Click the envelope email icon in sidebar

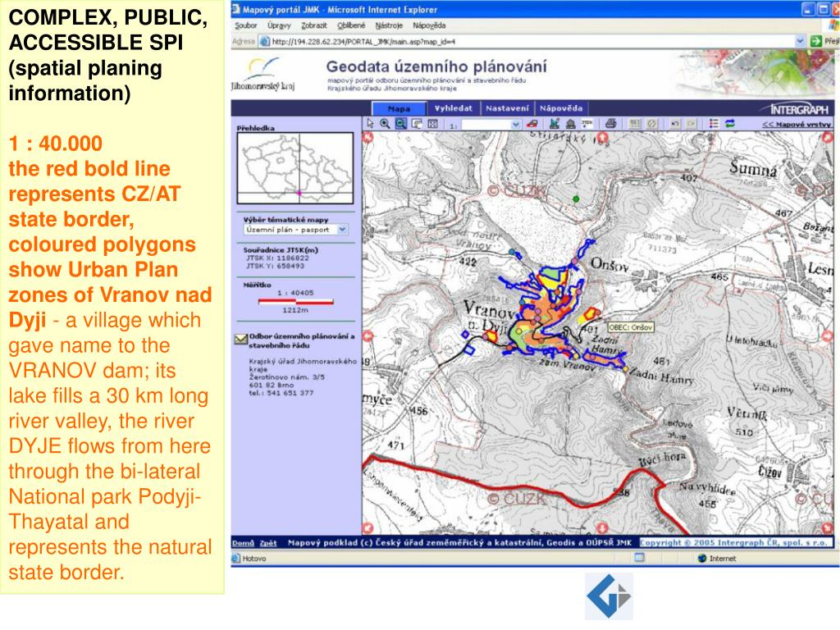(240, 338)
